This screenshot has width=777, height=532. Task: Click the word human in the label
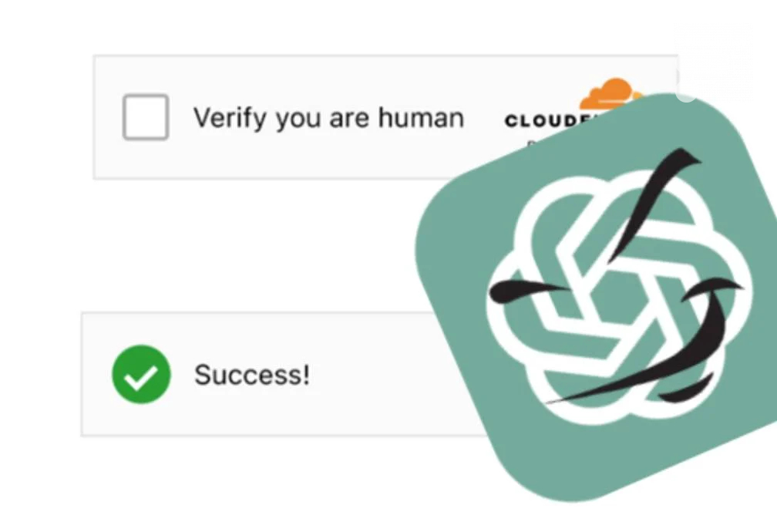pyautogui.click(x=421, y=117)
